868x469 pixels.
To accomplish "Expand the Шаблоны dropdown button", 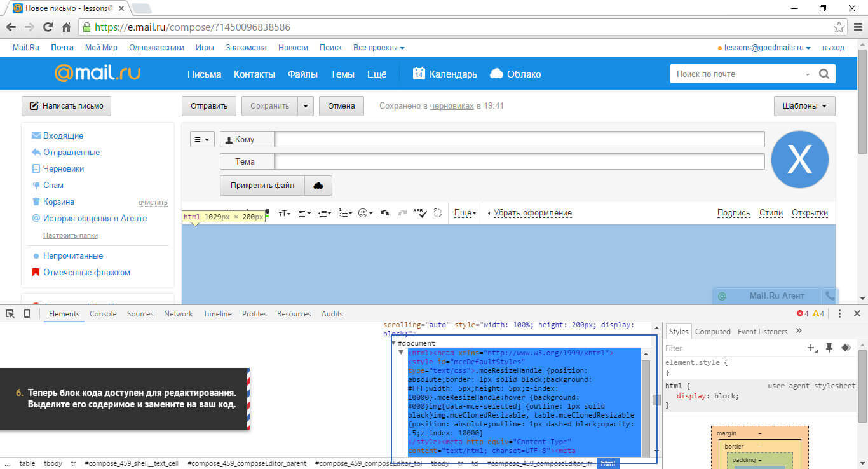I will tap(804, 106).
